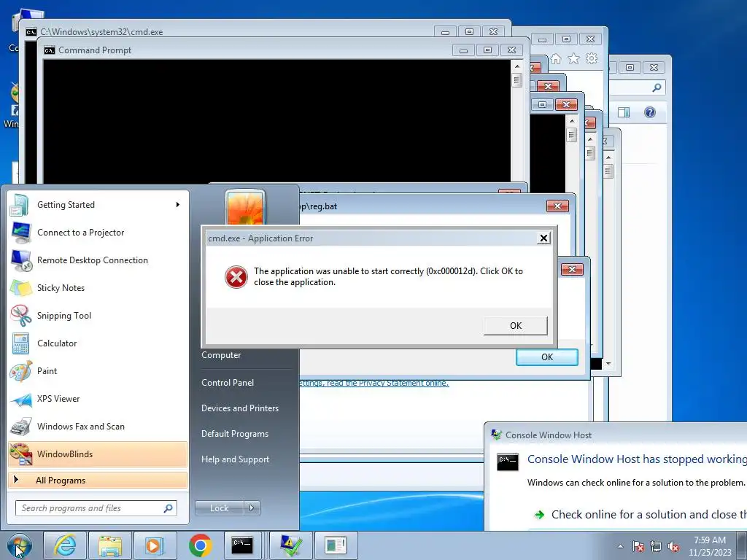Click the blue OK button in the reg.bat dialog
Image resolution: width=747 pixels, height=560 pixels.
(547, 357)
